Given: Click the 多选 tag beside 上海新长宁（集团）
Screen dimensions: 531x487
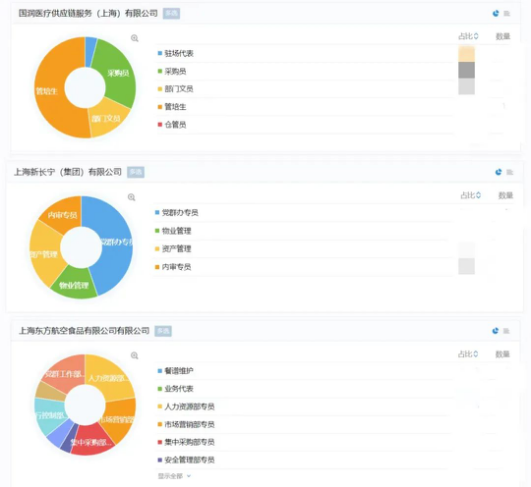Looking at the screenshot, I should click(135, 172).
